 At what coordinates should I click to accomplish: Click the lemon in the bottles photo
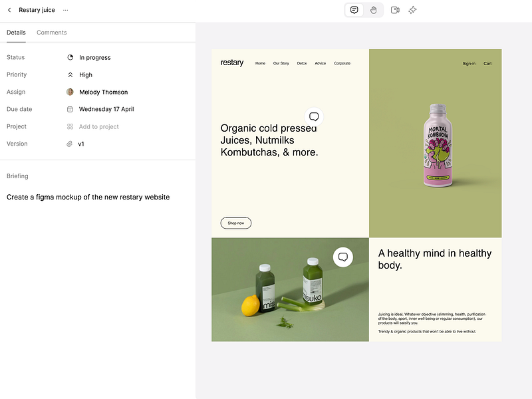[251, 305]
